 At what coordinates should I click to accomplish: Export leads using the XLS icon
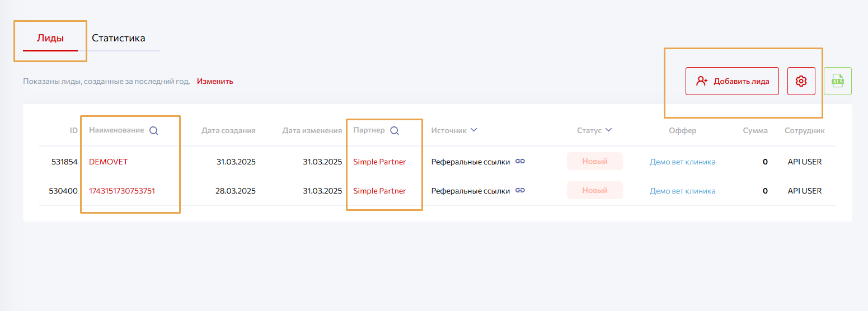click(837, 81)
